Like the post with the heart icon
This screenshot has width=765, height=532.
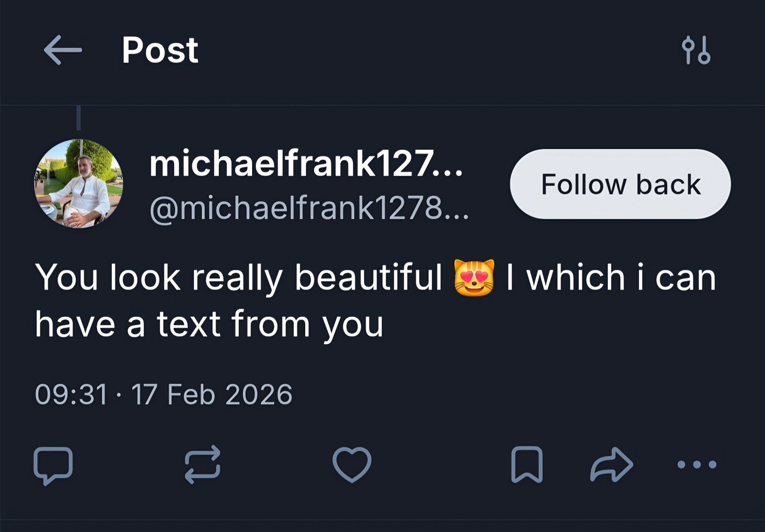(352, 465)
